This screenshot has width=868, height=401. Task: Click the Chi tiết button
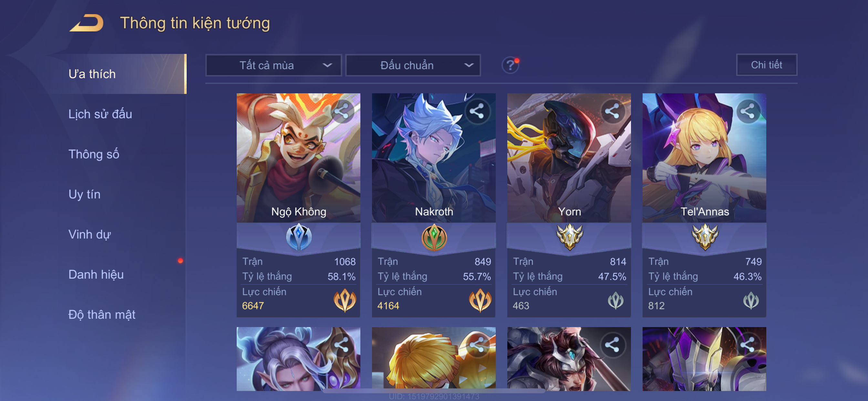(766, 65)
